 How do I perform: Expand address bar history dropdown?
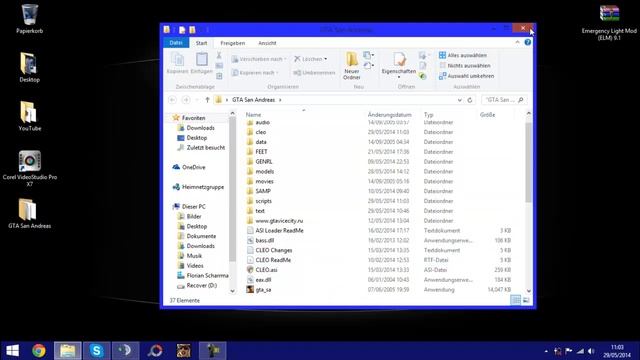[460, 100]
